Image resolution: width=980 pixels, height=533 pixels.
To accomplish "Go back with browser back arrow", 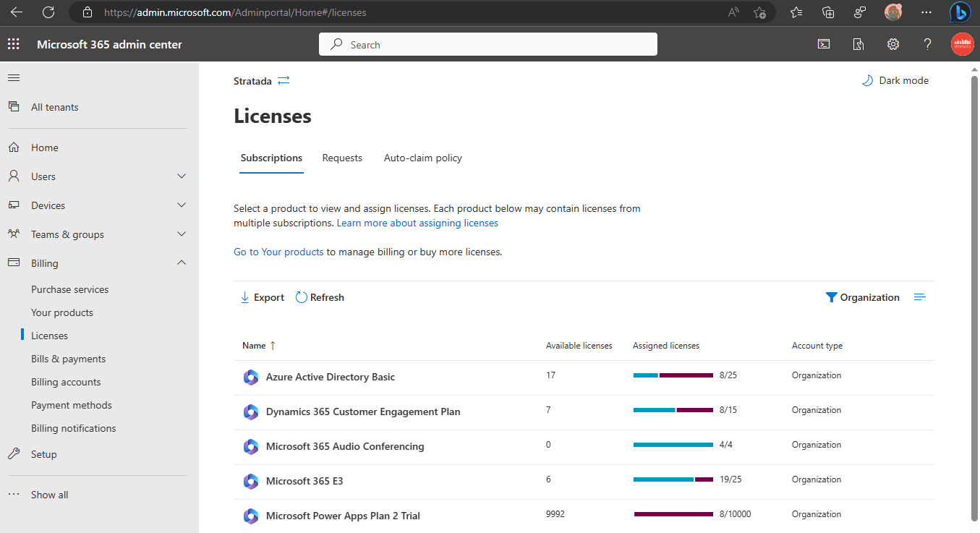I will tap(17, 12).
